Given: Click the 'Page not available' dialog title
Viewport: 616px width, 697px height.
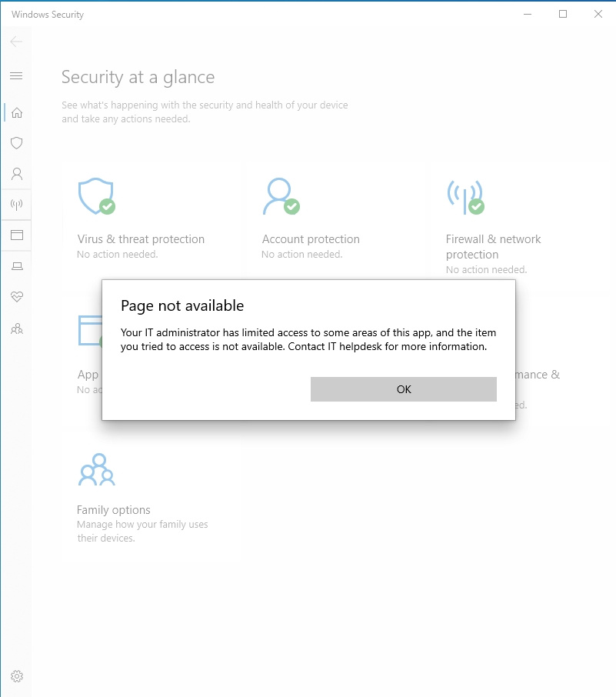Looking at the screenshot, I should pos(182,306).
